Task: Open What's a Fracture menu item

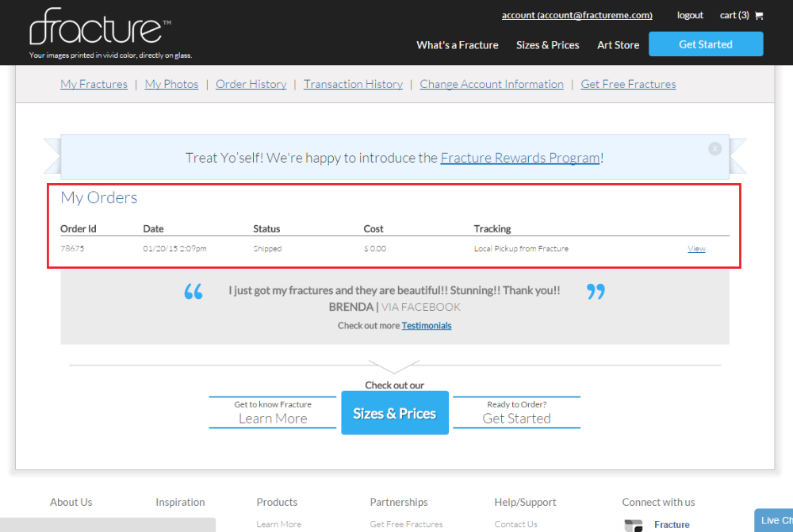Action: tap(458, 45)
